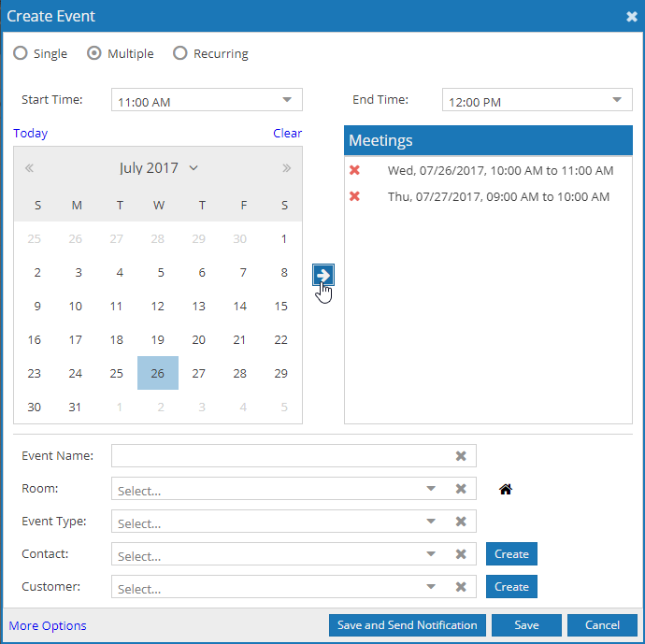Clear the Room selection with X
Image resolution: width=645 pixels, height=644 pixels.
click(x=461, y=489)
